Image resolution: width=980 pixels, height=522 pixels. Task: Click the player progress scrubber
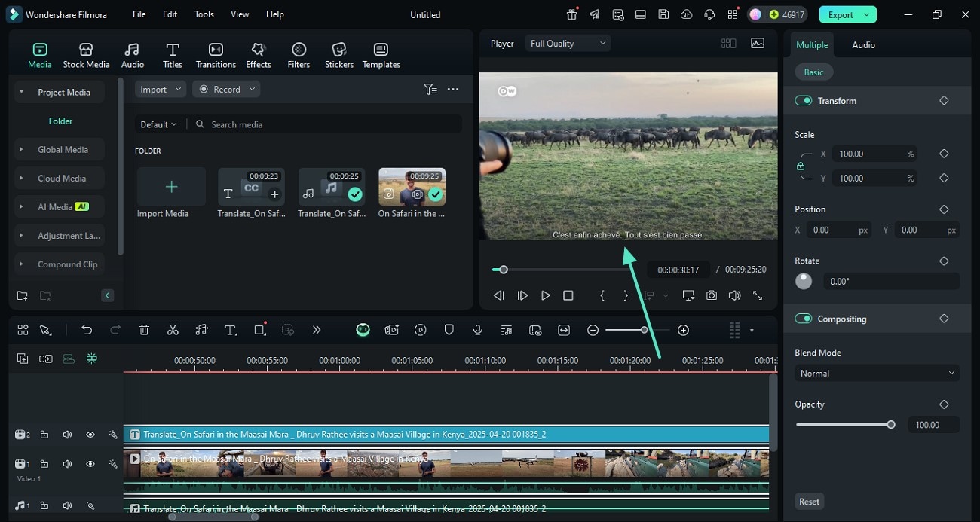click(504, 270)
